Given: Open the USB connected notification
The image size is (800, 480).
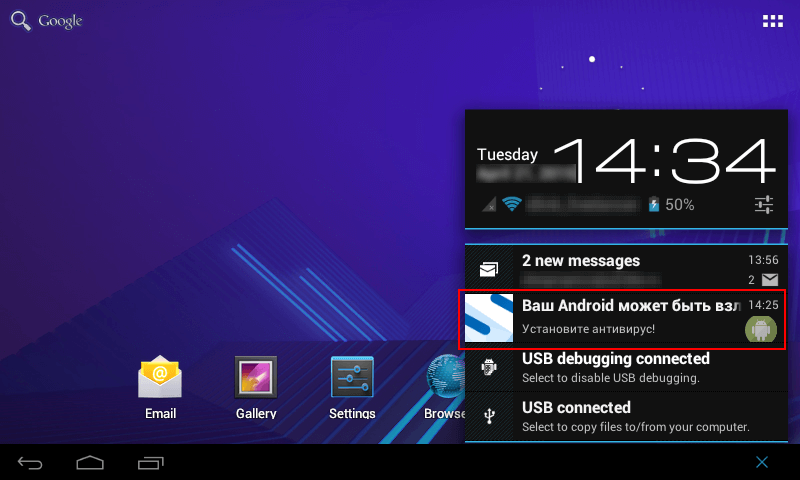Looking at the screenshot, I should click(626, 416).
